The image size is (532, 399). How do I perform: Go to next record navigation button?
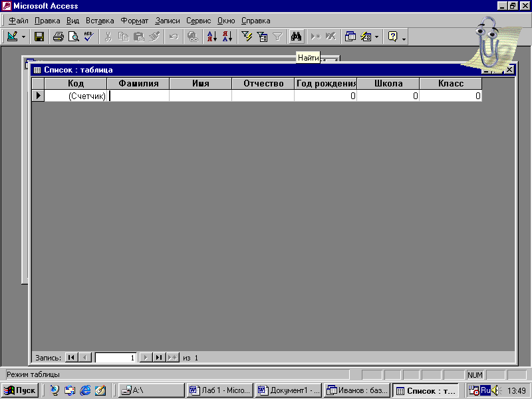tap(146, 358)
